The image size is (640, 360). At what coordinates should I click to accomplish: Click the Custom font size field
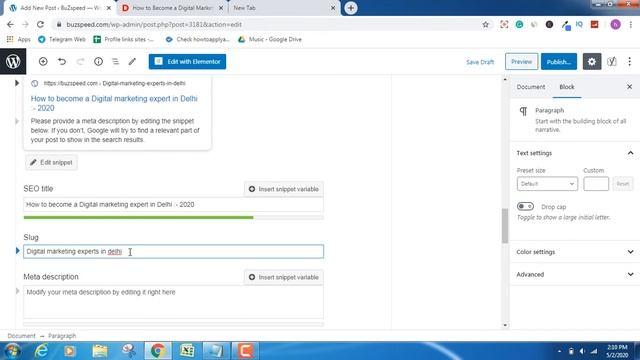click(596, 184)
